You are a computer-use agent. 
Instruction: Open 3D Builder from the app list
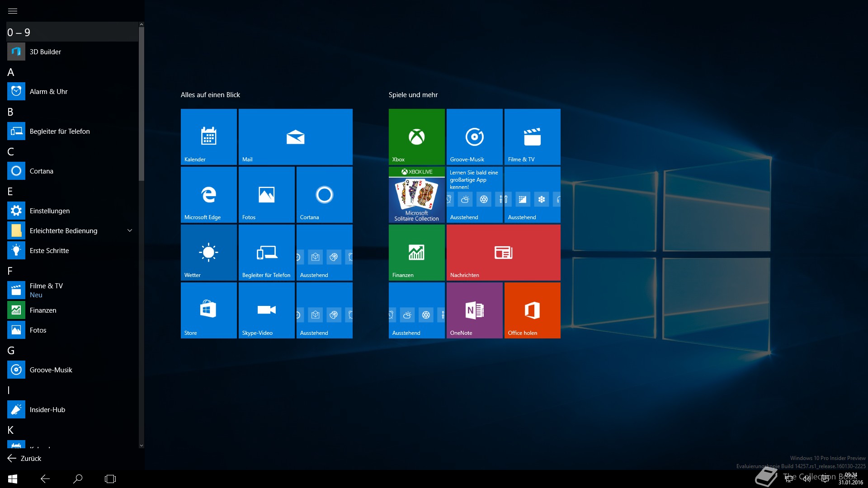click(x=72, y=52)
